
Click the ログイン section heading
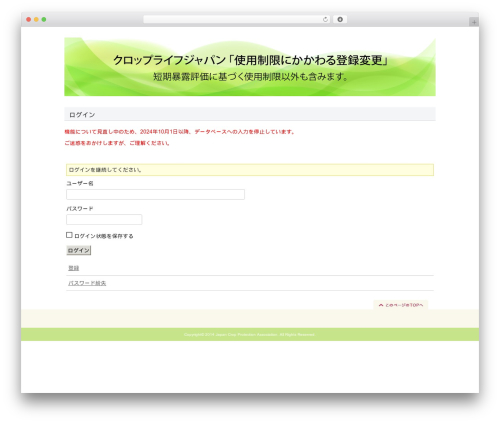point(250,114)
